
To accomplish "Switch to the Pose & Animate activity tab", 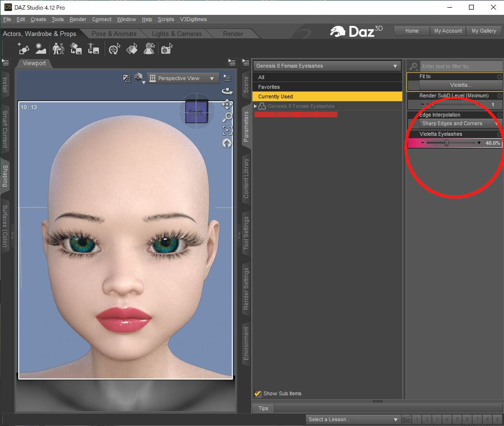I will tap(114, 34).
